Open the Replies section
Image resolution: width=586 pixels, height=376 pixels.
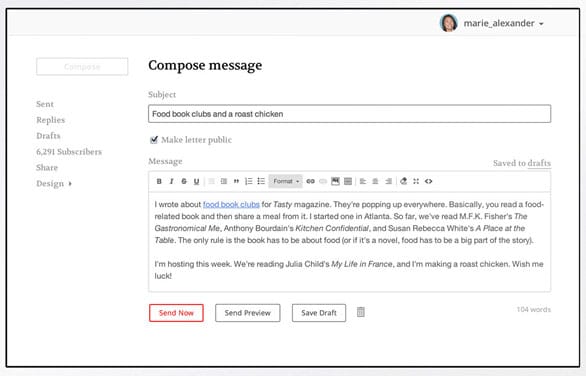50,120
